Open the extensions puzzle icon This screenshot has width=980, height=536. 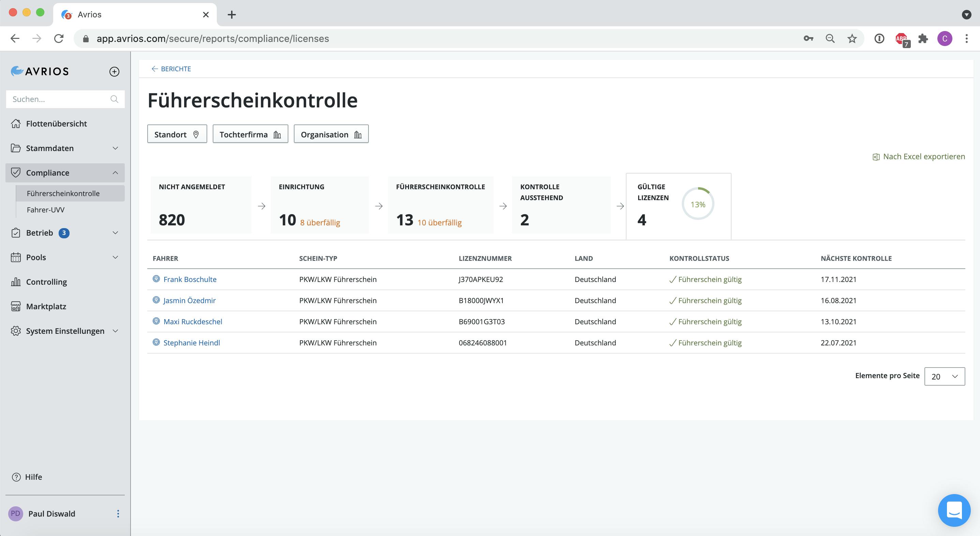click(923, 39)
